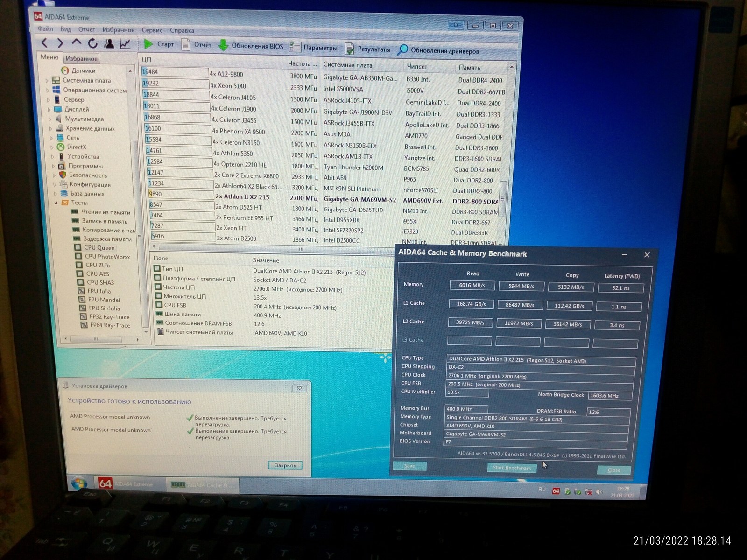Screen dimensions: 747x560
Task: Click the Windows Start orb
Action: tap(78, 483)
